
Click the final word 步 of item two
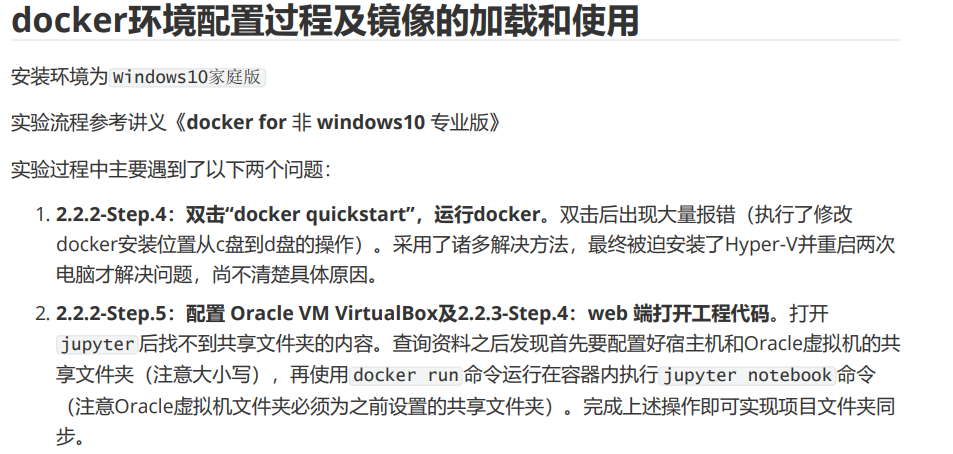[66, 436]
